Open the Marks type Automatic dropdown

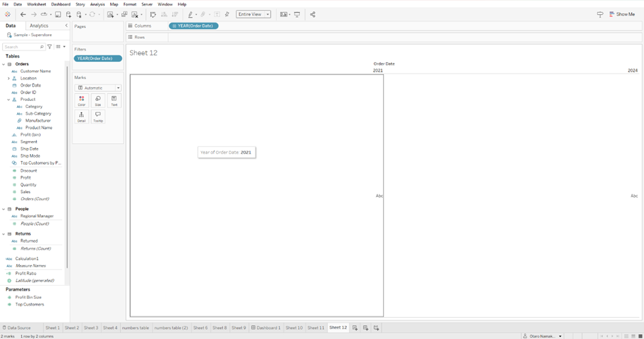tap(97, 88)
